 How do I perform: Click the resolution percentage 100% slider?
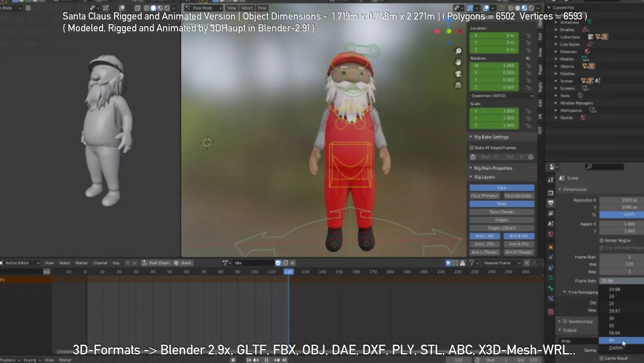[x=622, y=214]
